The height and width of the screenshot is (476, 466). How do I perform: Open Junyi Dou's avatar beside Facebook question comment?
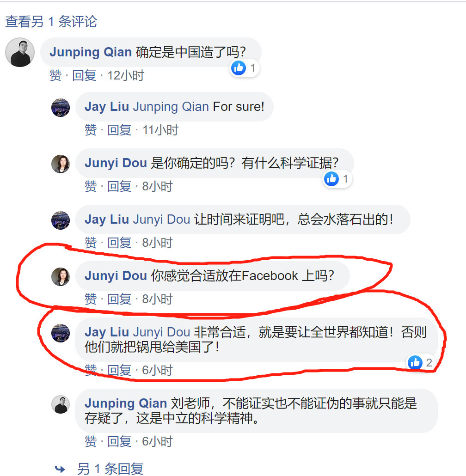click(x=61, y=276)
